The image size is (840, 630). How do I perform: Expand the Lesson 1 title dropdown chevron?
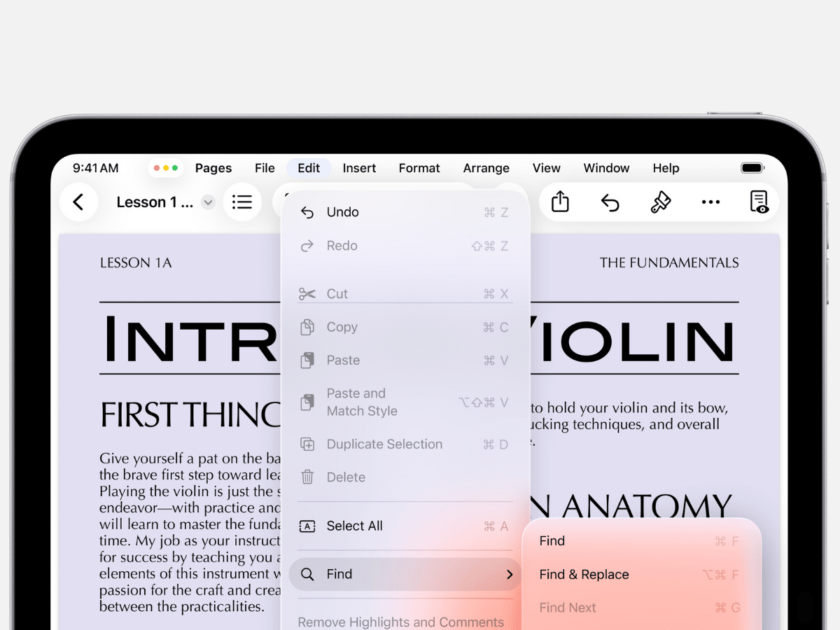coord(208,202)
